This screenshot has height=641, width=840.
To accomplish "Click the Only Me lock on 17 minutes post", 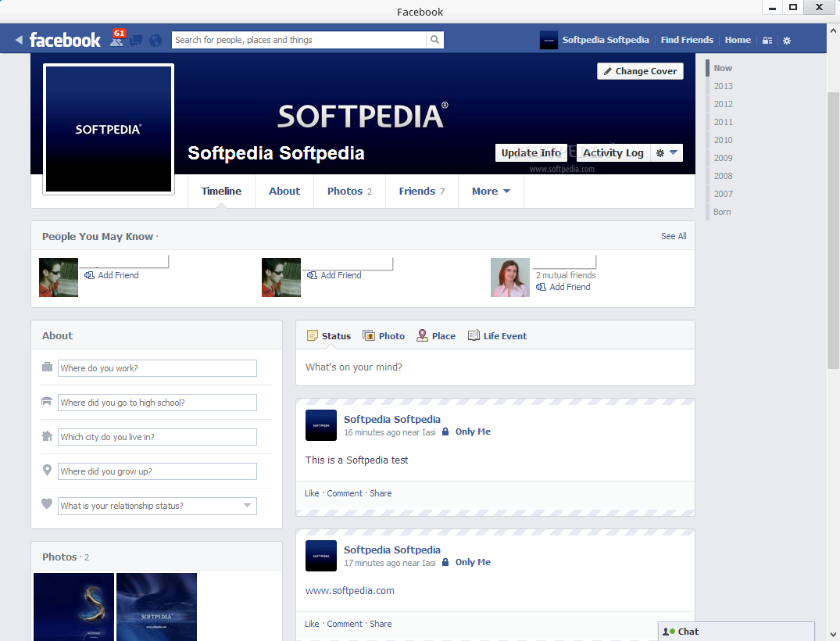I will 445,562.
